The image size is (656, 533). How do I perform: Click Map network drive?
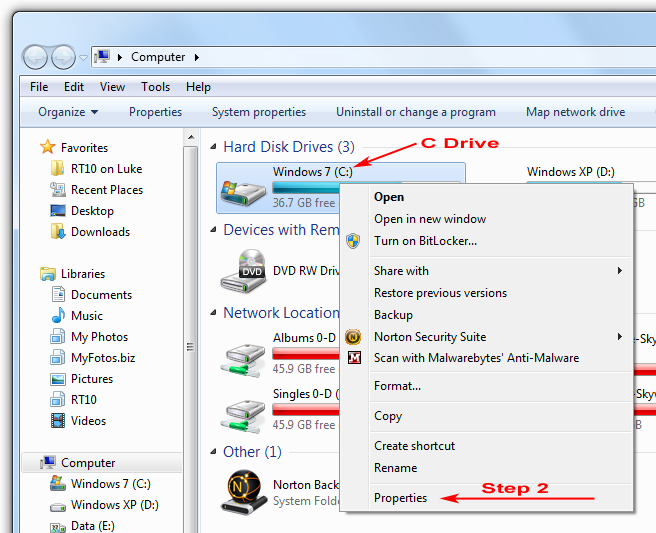575,112
